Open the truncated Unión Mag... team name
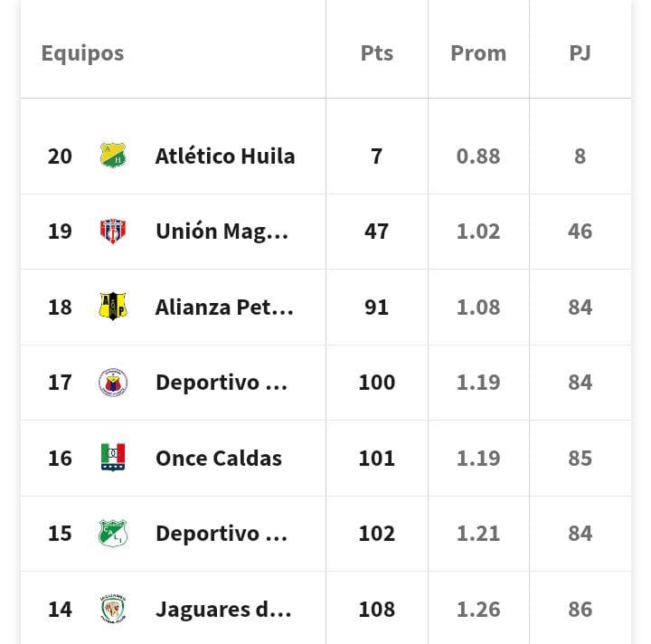 (x=222, y=232)
